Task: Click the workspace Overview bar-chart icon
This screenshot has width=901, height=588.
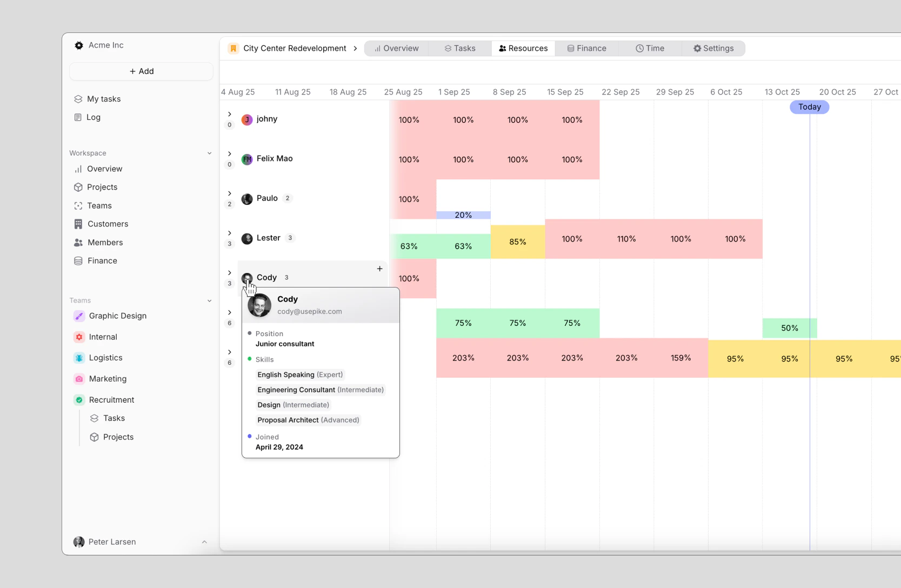Action: (x=78, y=169)
